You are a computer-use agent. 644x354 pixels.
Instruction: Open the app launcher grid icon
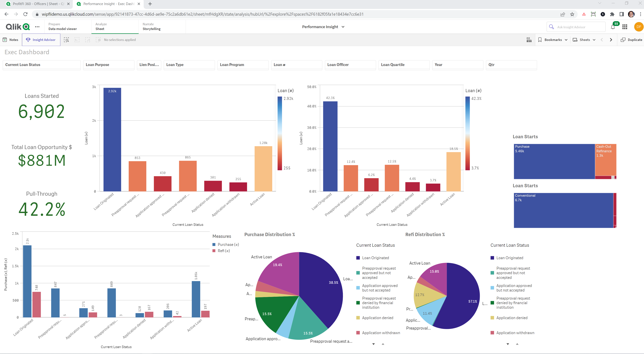coord(625,27)
